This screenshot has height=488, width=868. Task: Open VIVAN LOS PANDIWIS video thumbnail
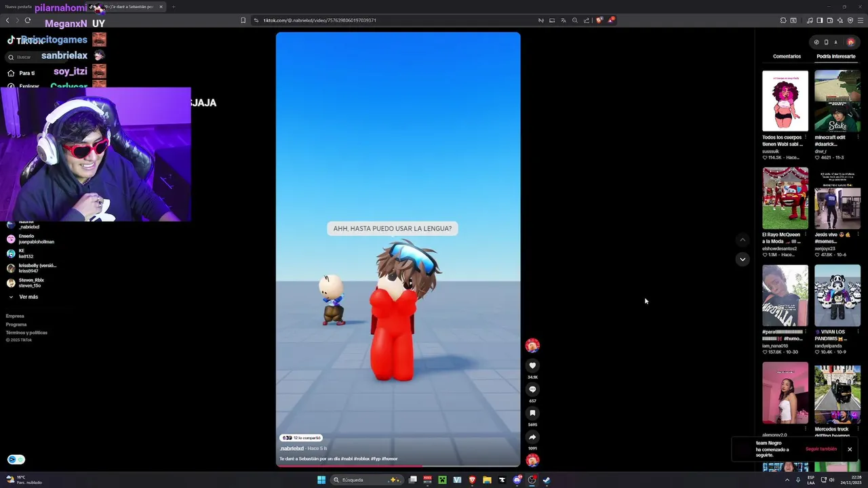(x=837, y=296)
